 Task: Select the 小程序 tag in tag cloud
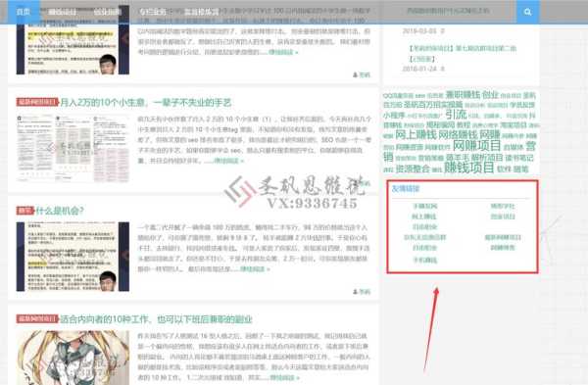(394, 115)
